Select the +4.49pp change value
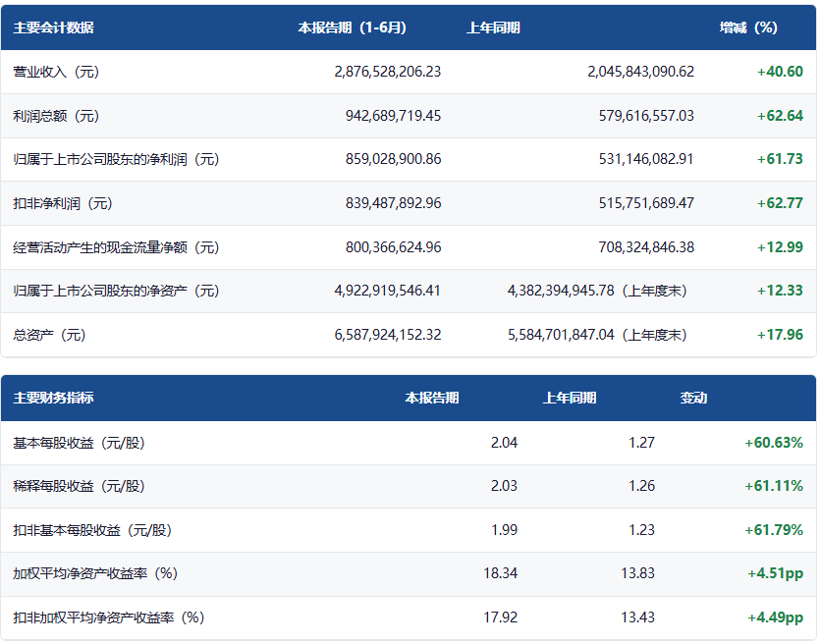The height and width of the screenshot is (644, 821). 775,618
